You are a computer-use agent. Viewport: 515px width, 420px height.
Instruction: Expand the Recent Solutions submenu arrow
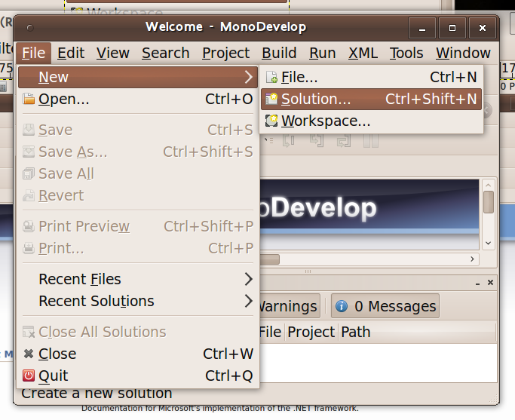click(249, 301)
